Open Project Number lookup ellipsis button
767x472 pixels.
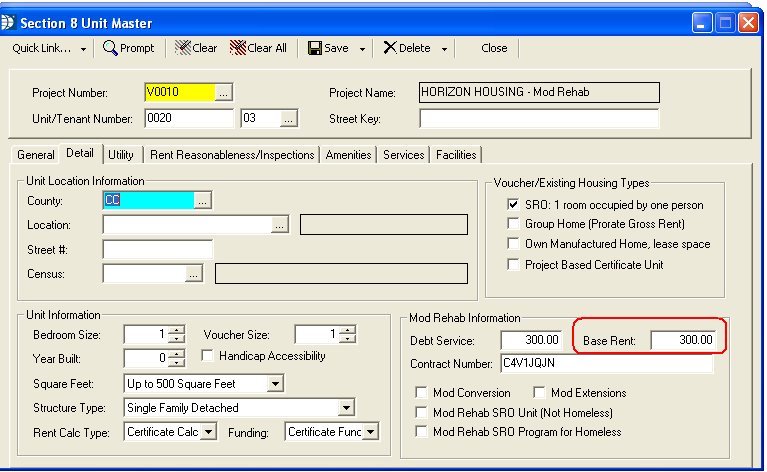coord(224,92)
